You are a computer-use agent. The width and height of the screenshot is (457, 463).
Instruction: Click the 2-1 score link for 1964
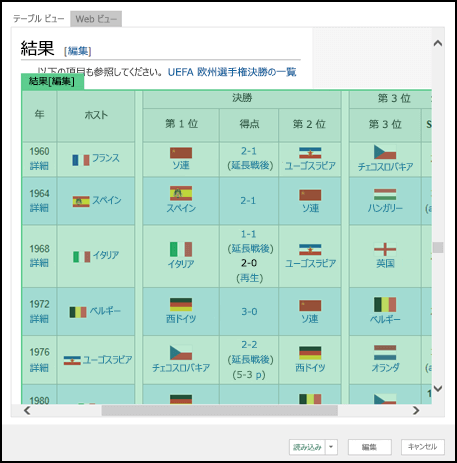tap(248, 201)
